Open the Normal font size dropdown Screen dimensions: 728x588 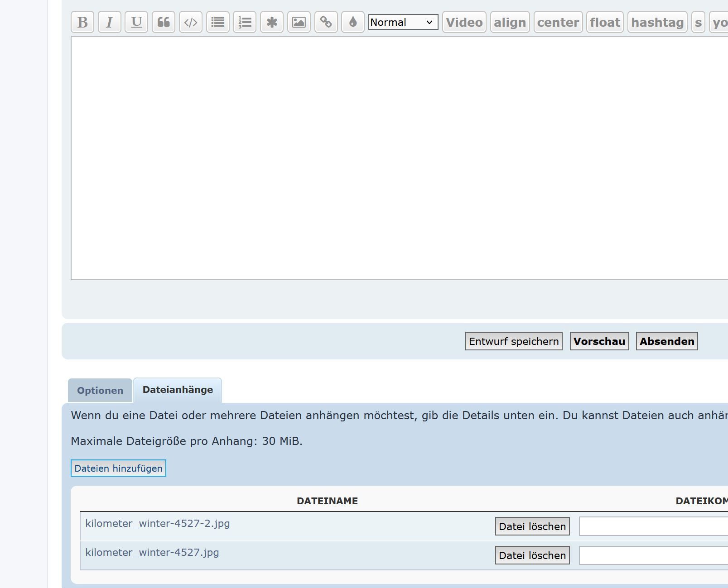pos(403,22)
